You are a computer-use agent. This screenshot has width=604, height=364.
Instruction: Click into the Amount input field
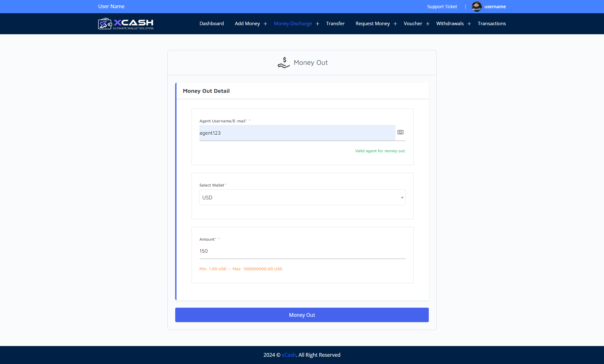click(302, 251)
